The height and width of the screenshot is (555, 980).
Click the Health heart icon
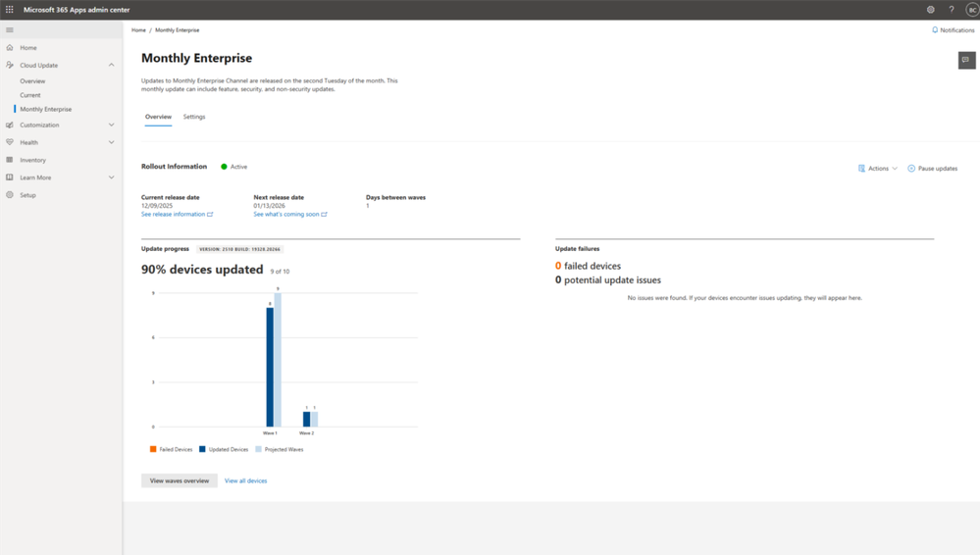coord(10,142)
